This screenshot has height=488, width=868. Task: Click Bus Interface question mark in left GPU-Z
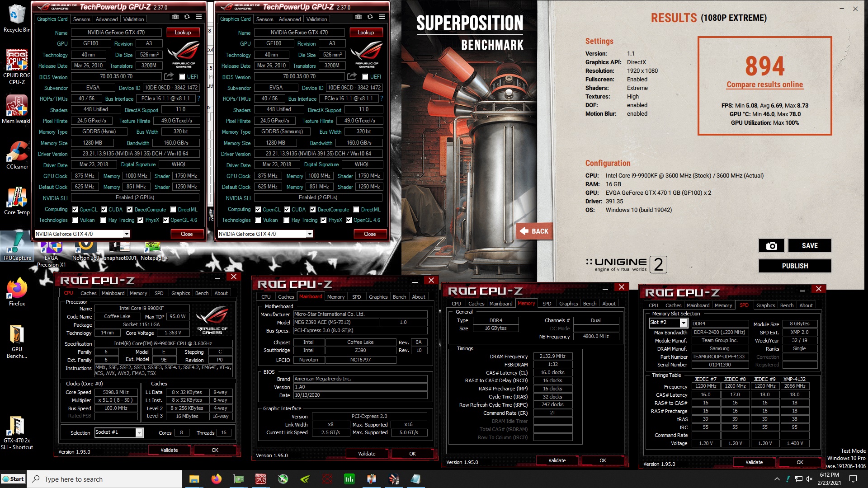[198, 99]
